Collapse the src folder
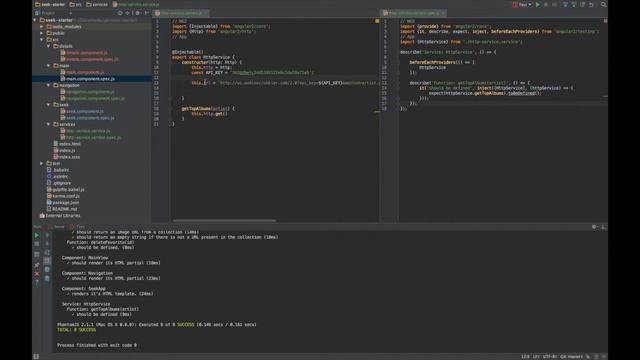The height and width of the screenshot is (360, 640). coord(42,40)
